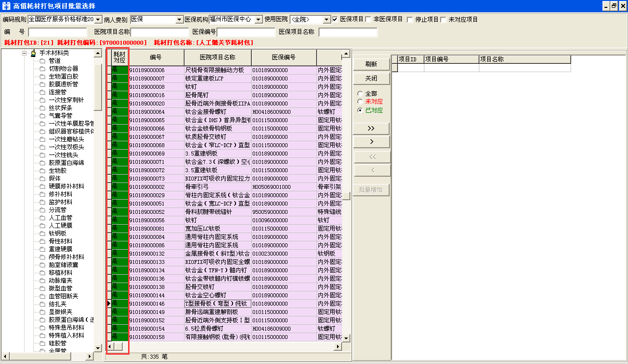Viewport: 628px width, 364px height.
Task: Uncheck the 医保项目 checkbox
Action: [335, 20]
